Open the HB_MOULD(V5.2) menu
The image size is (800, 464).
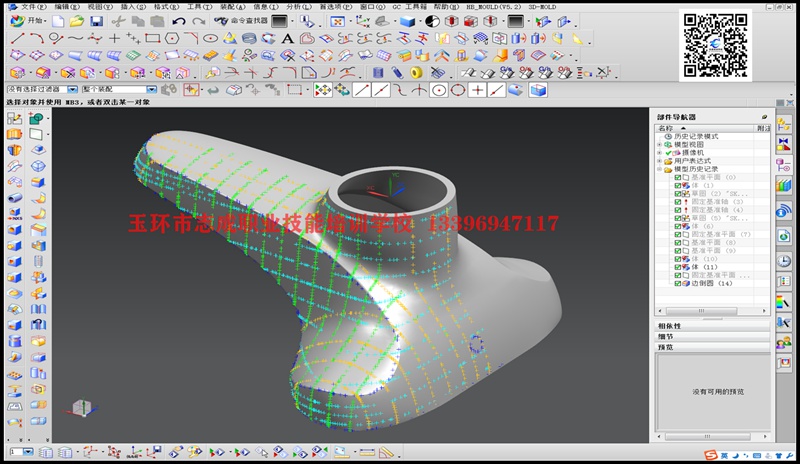tap(493, 7)
